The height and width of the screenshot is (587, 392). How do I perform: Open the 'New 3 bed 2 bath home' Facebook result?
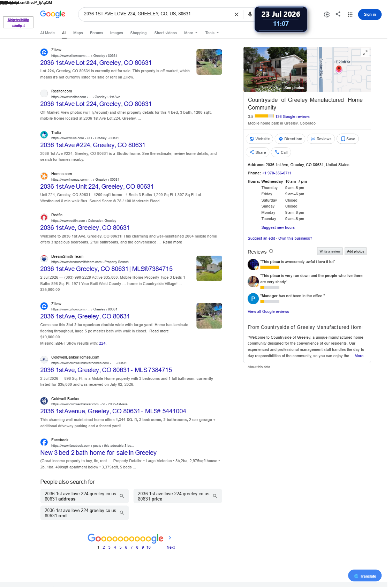98,453
